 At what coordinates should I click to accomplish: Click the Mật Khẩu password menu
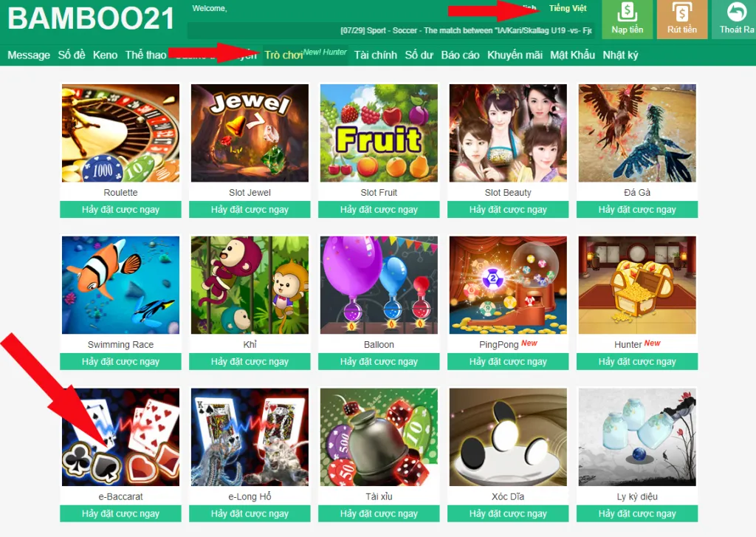click(x=572, y=55)
